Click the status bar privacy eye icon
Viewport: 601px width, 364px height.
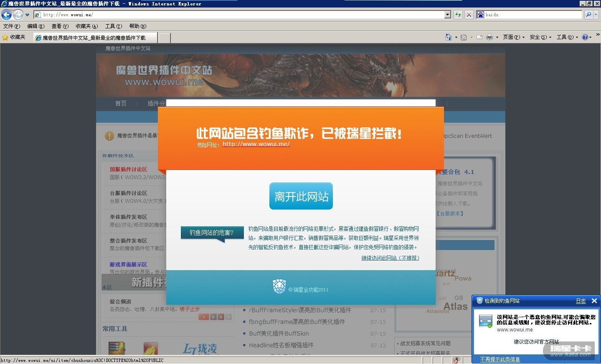(457, 360)
